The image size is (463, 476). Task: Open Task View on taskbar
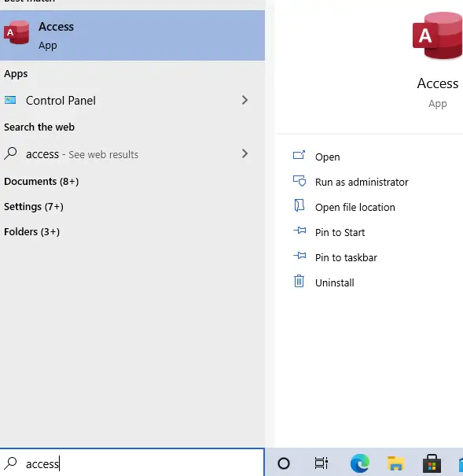(321, 463)
